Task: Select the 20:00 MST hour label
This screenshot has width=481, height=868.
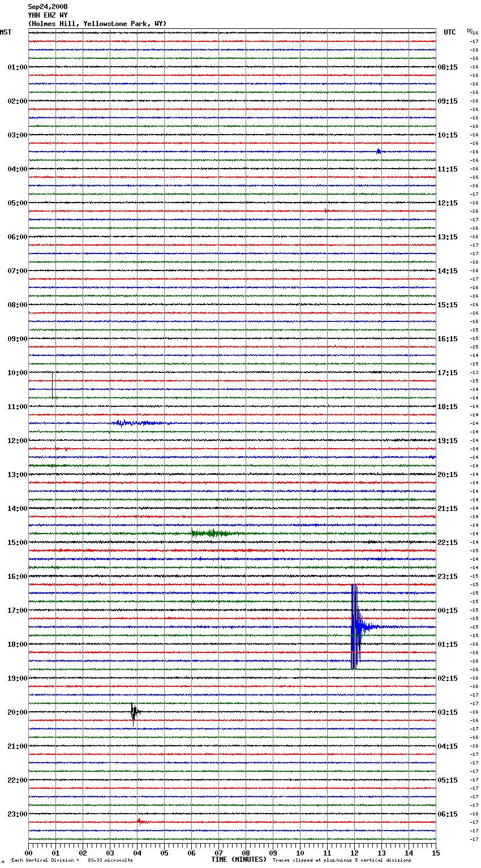Action: pyautogui.click(x=18, y=712)
